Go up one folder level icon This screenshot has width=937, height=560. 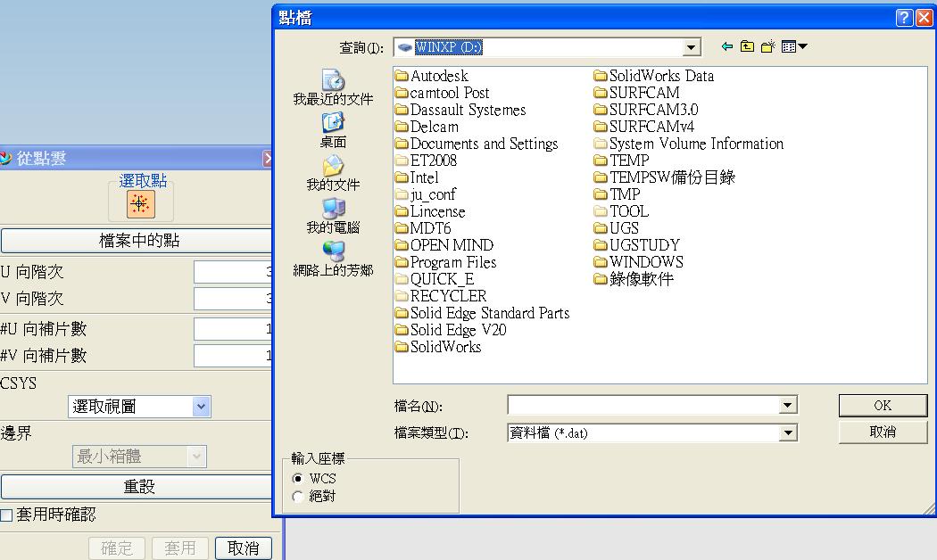(747, 46)
